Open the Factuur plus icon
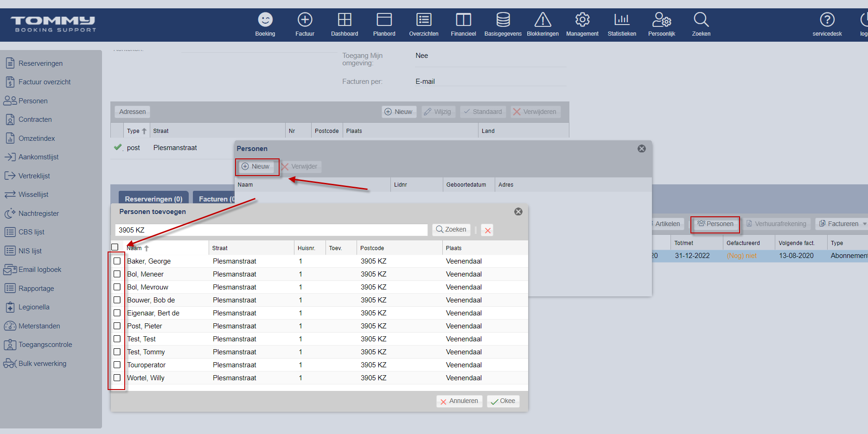This screenshot has width=868, height=434. pyautogui.click(x=305, y=20)
